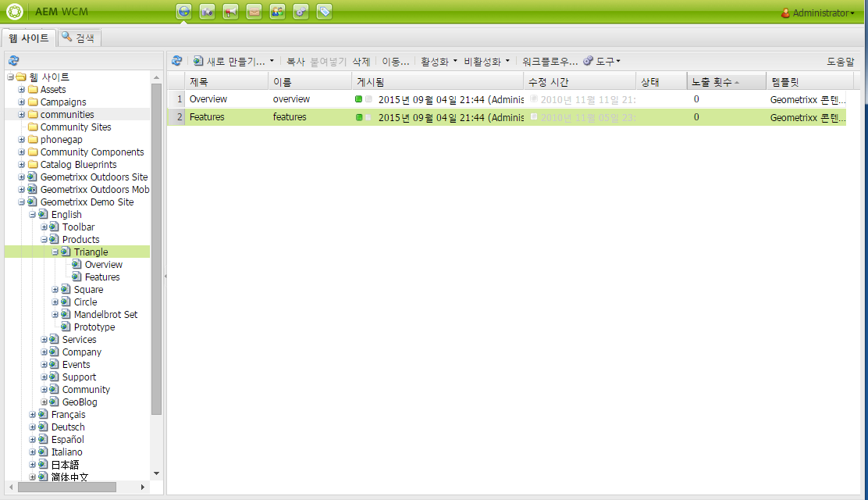The width and height of the screenshot is (868, 500).
Task: Refresh the site tree panel
Action: coord(14,60)
